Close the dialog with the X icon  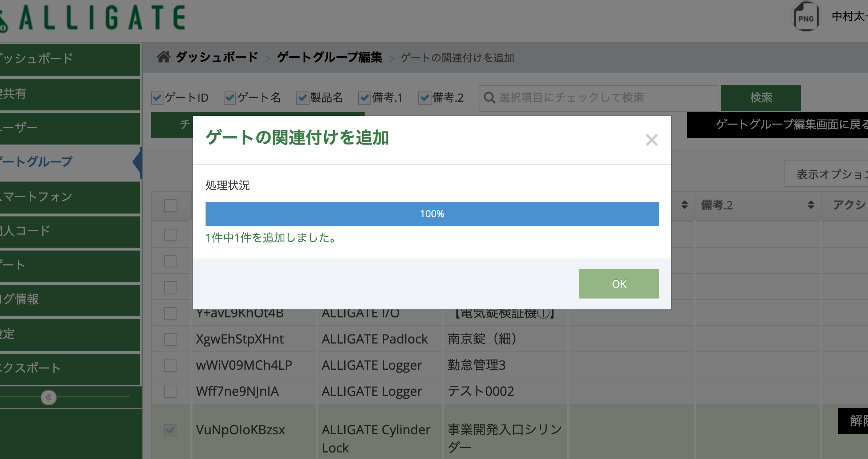point(652,140)
